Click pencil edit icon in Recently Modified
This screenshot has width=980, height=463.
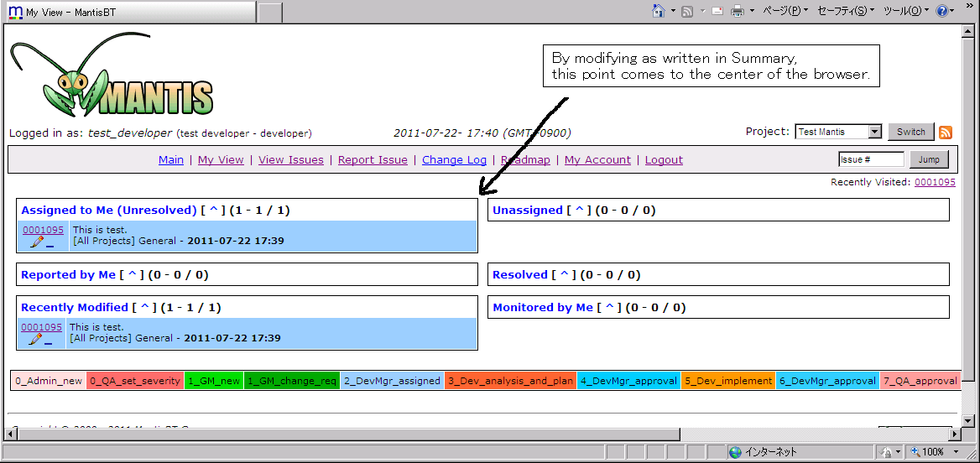35,340
